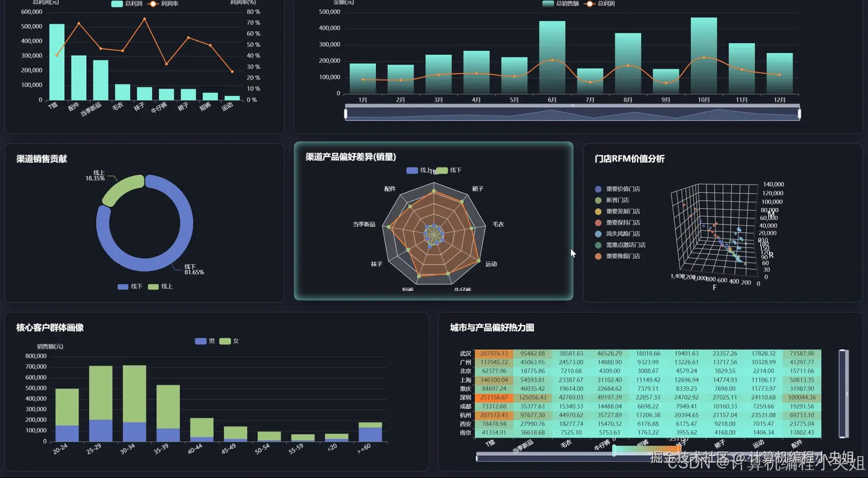Toggle 重要价值门店 legend item
Viewport: 868px width, 478px height.
(617, 189)
